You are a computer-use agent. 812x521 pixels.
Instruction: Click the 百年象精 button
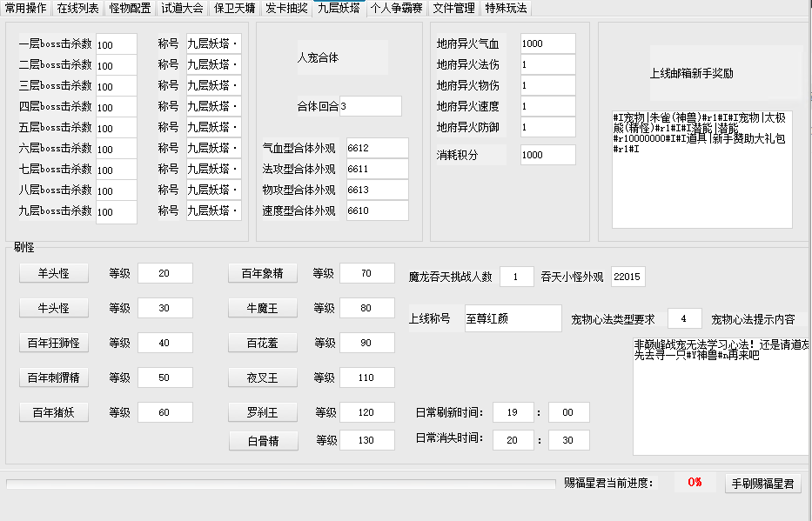click(263, 273)
